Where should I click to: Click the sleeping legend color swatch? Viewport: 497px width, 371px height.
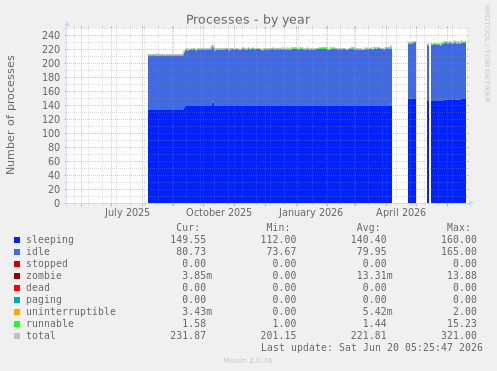click(x=17, y=240)
